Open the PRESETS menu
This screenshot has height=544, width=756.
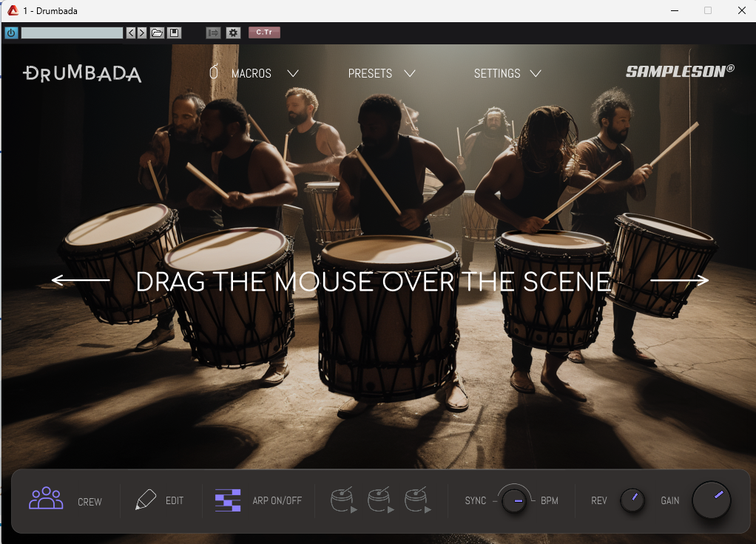371,73
